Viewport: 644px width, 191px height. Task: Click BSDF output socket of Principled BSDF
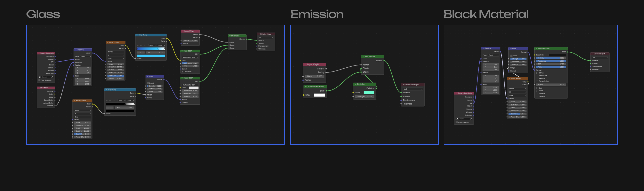click(x=568, y=52)
